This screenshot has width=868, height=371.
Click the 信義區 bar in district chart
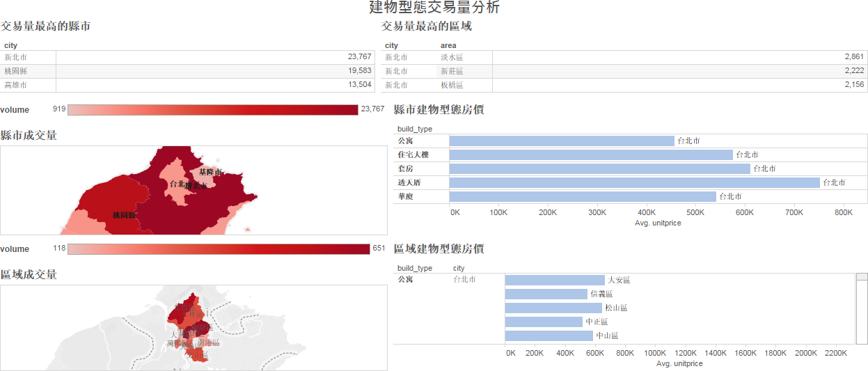[546, 294]
